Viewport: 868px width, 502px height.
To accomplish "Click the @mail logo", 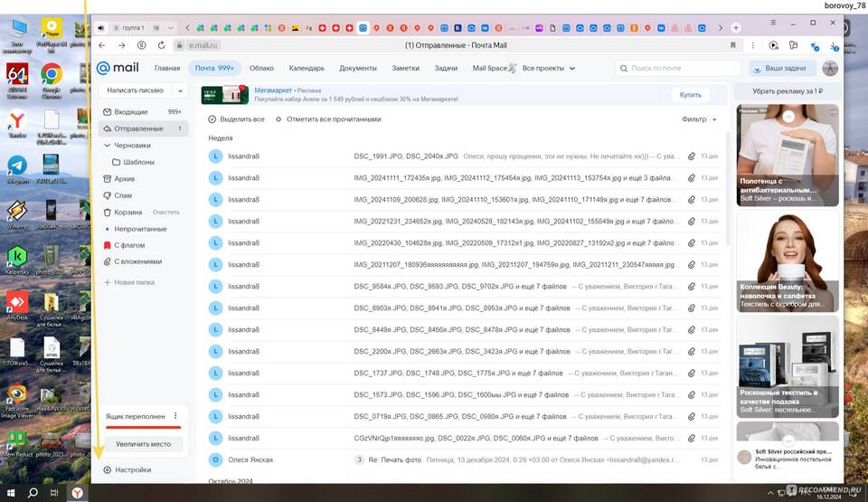I will click(118, 68).
